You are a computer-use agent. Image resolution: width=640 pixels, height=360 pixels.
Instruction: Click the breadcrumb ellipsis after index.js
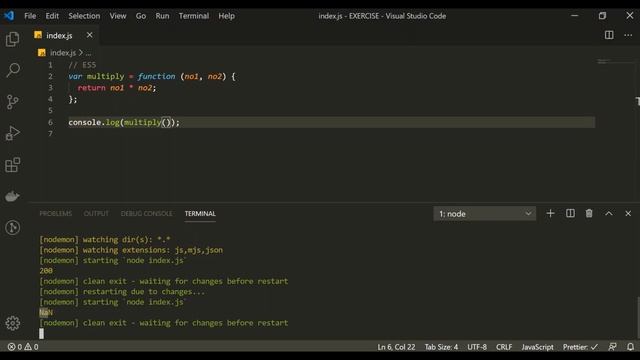pos(88,53)
